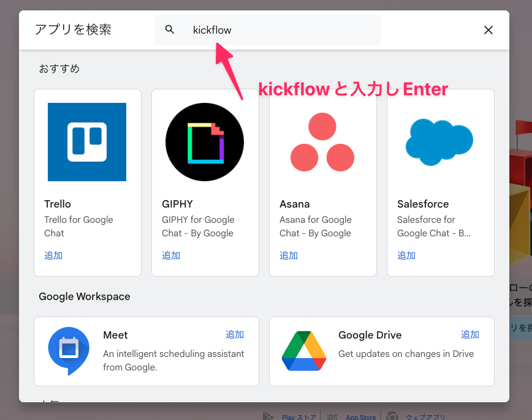Add Salesforce via its 追加 link

406,255
